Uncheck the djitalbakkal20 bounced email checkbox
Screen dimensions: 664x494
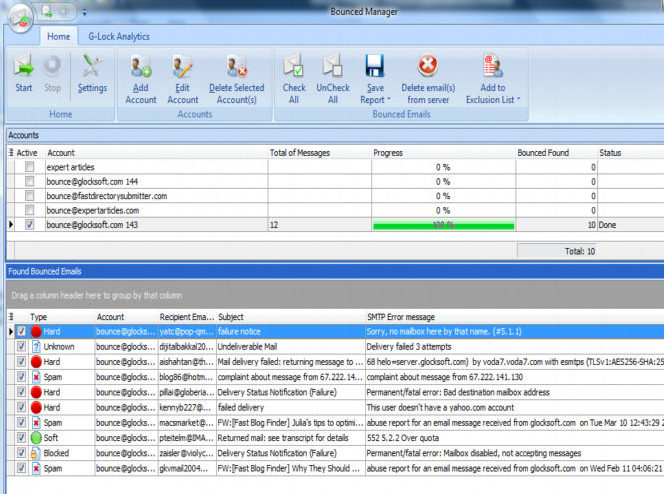coord(21,346)
